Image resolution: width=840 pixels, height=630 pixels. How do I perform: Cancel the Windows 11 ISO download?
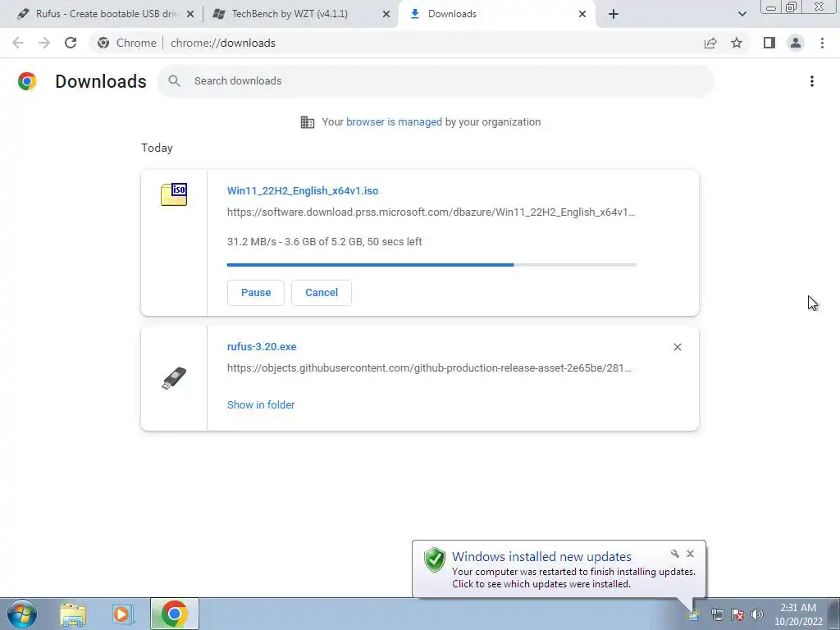(322, 293)
